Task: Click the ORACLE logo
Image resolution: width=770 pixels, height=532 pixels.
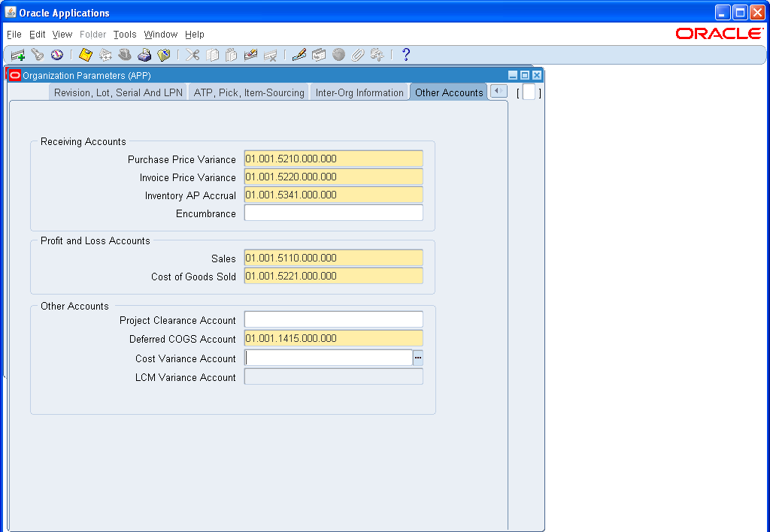Action: (x=719, y=33)
